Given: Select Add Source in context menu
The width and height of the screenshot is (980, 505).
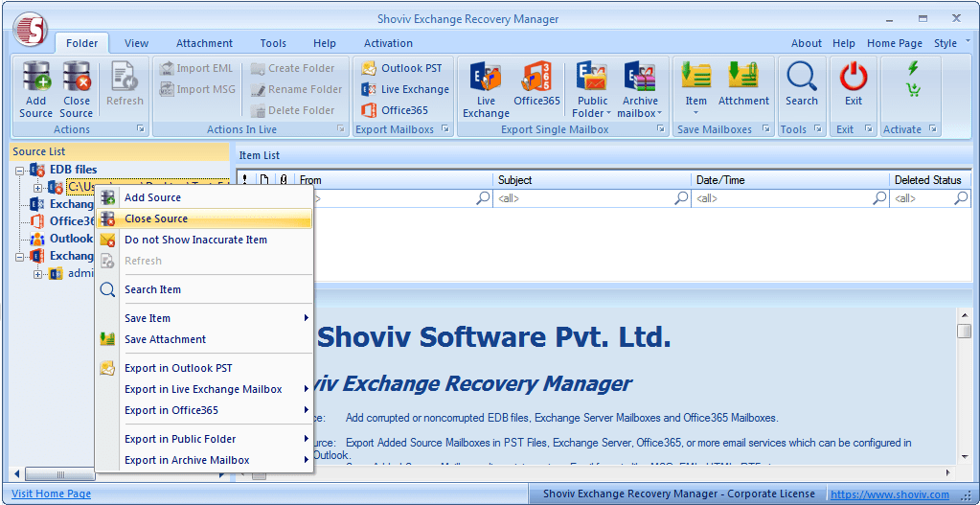Looking at the screenshot, I should pyautogui.click(x=204, y=197).
